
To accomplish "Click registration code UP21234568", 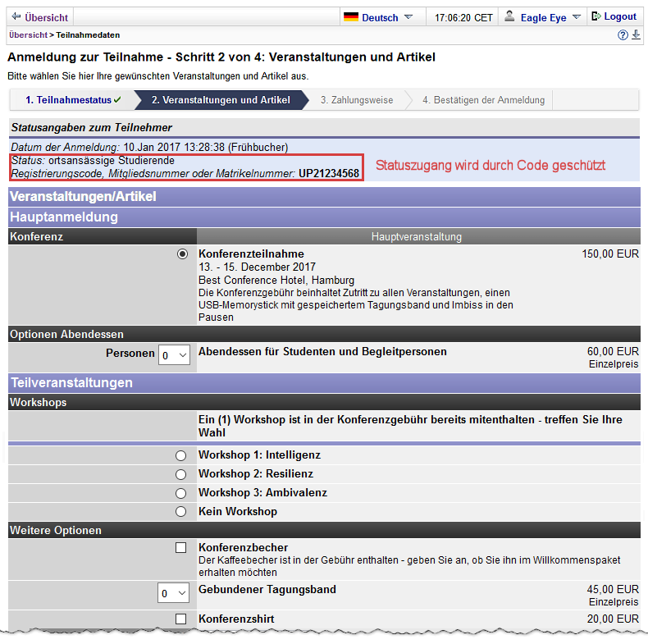I will point(329,173).
